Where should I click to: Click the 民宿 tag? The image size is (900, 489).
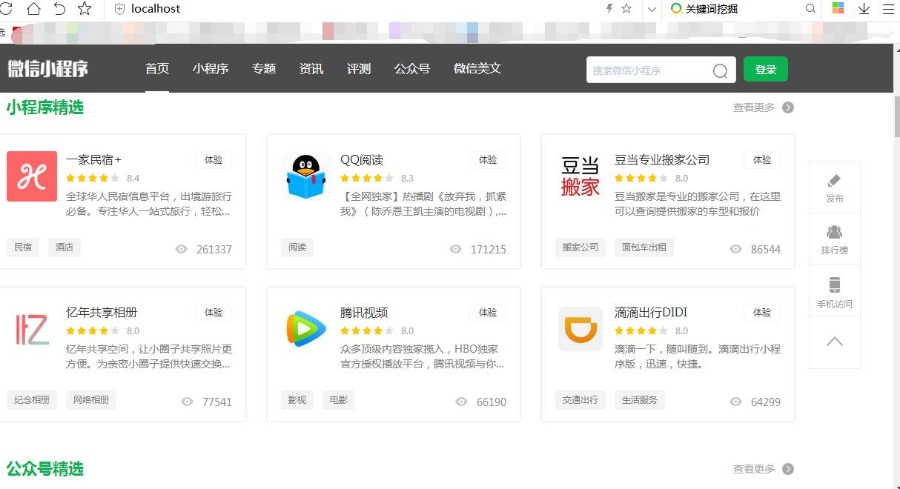coord(23,247)
